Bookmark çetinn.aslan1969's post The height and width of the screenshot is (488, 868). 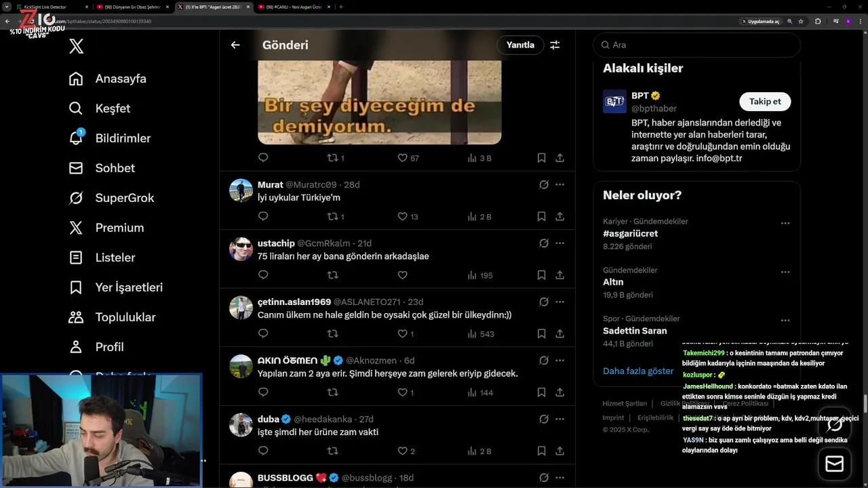point(541,334)
